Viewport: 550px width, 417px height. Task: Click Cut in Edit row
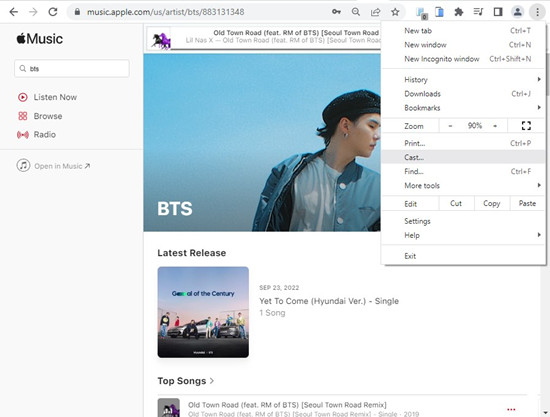pyautogui.click(x=456, y=203)
